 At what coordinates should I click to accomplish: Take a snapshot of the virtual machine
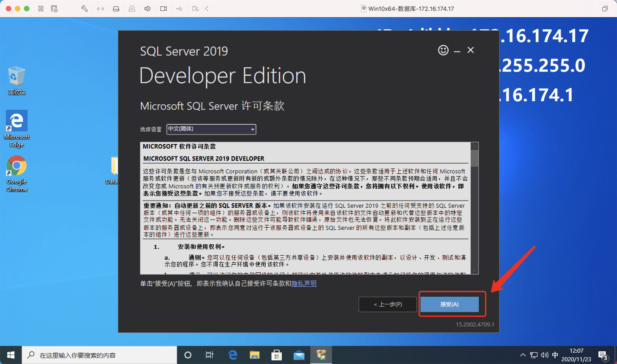coord(54,9)
